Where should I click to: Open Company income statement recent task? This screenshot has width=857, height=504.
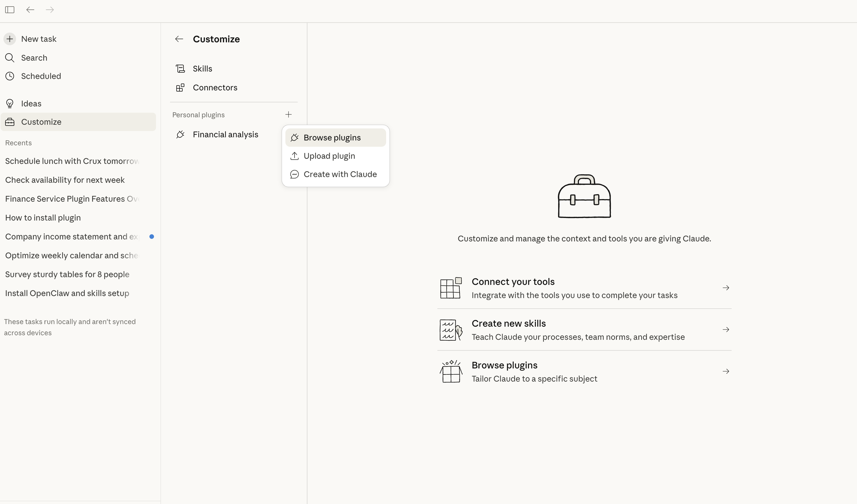click(72, 237)
